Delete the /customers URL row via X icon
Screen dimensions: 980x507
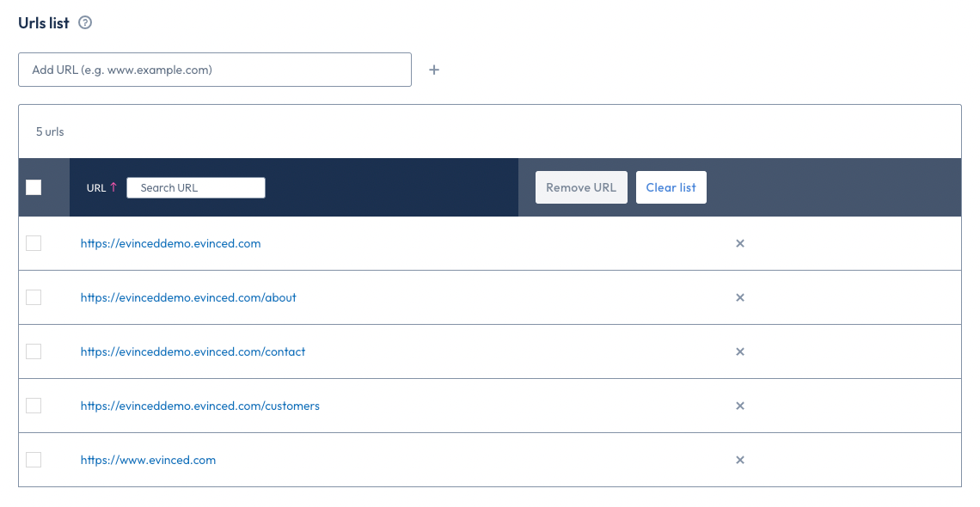pos(740,406)
